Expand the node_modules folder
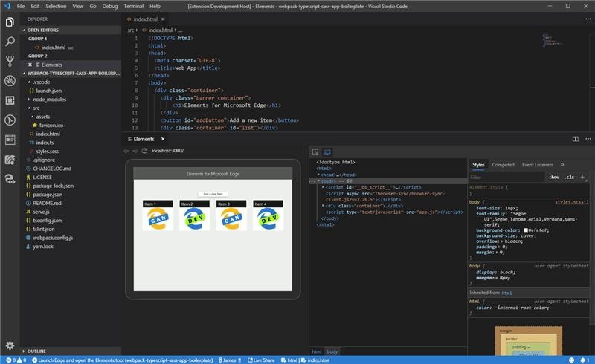The image size is (595, 364). point(49,99)
